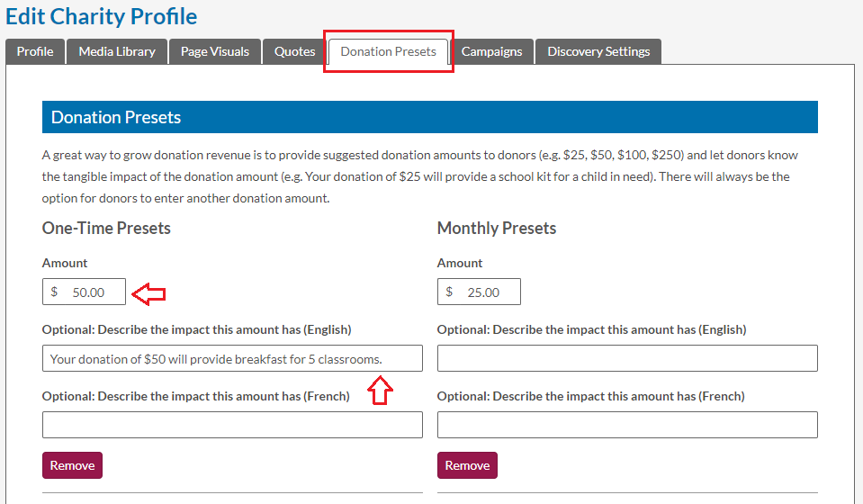Click the Donation Presets tab
The width and height of the screenshot is (863, 504).
click(388, 51)
